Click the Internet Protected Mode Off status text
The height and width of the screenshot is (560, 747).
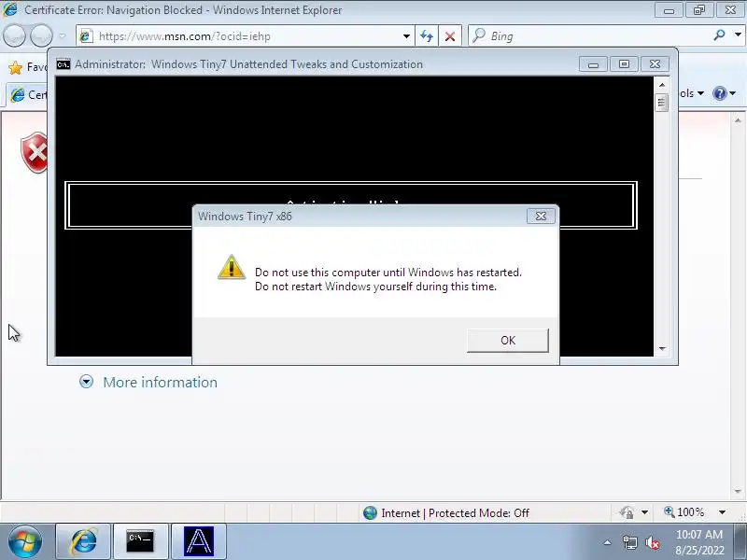(x=455, y=513)
